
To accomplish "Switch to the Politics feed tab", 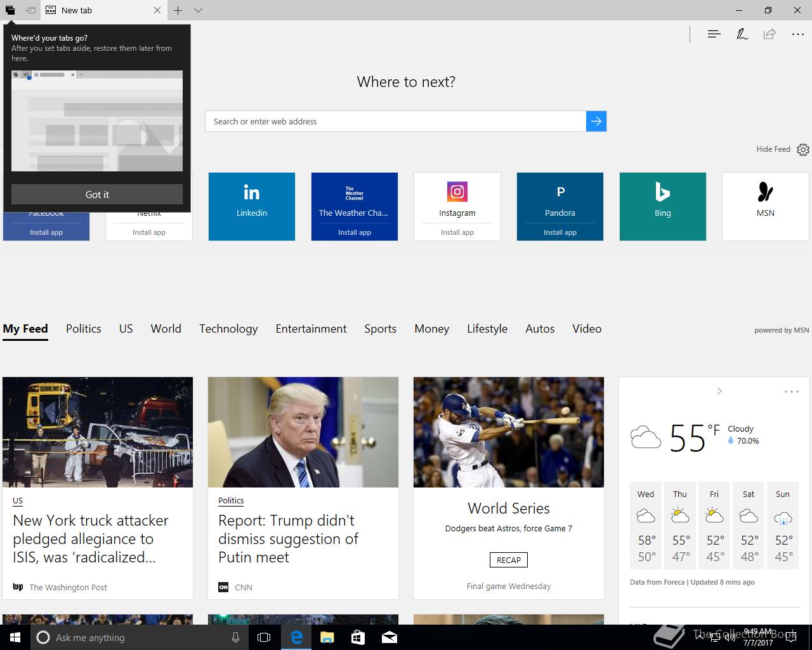I will pyautogui.click(x=84, y=329).
